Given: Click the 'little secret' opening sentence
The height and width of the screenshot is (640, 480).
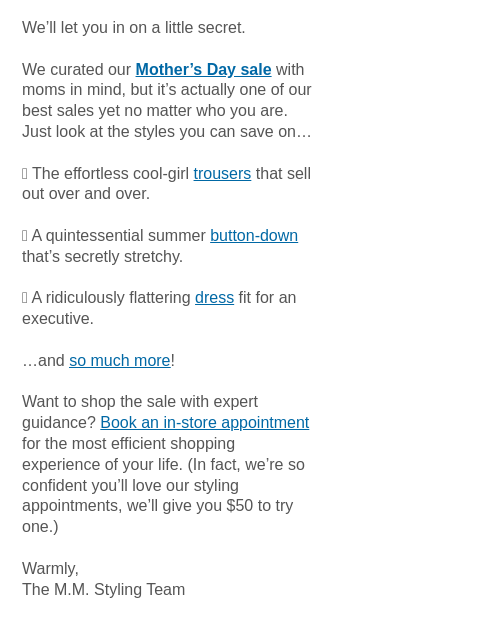Looking at the screenshot, I should click(x=133, y=28).
